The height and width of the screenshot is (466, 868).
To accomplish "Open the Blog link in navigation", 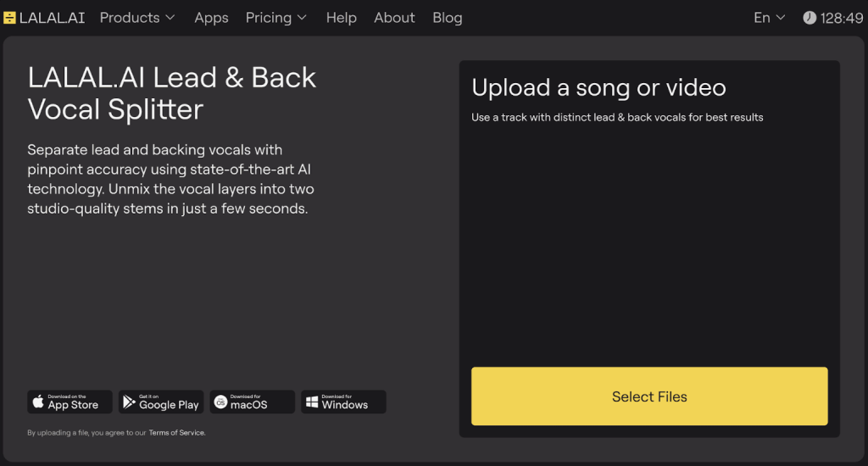I will (x=448, y=18).
